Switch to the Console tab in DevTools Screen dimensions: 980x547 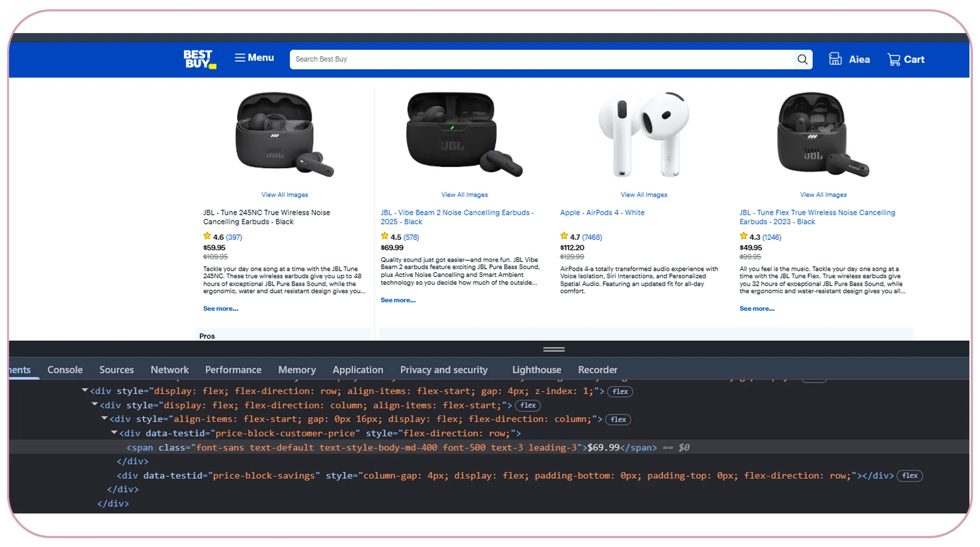(64, 370)
